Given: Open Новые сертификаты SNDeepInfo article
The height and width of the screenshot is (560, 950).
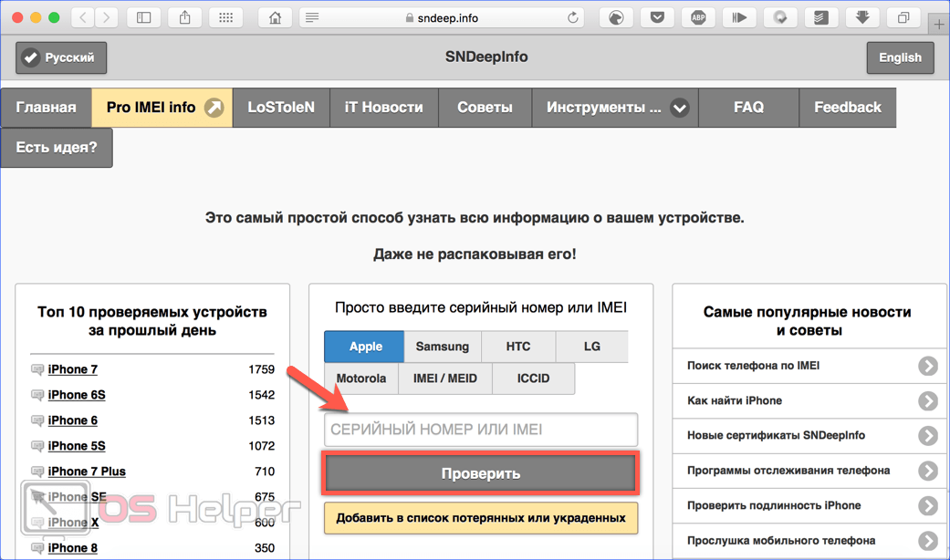Looking at the screenshot, I should coord(810,435).
